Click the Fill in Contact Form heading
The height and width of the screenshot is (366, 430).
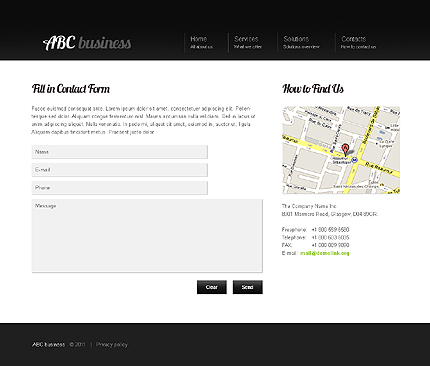pyautogui.click(x=71, y=89)
